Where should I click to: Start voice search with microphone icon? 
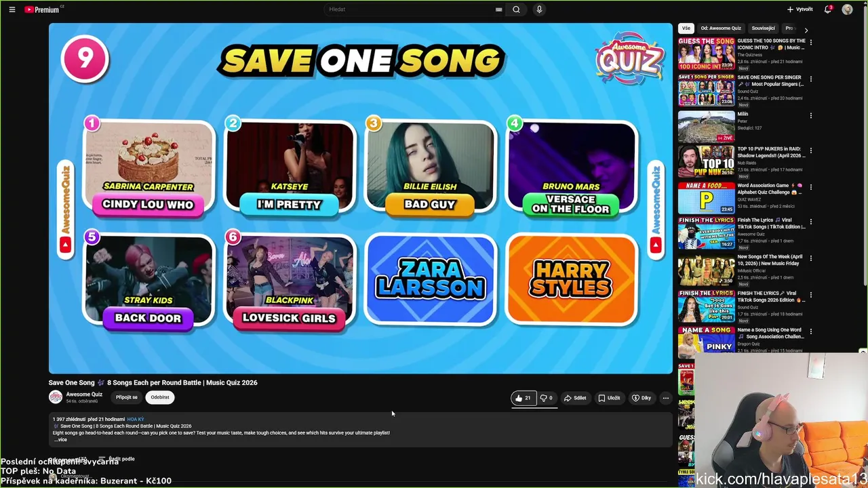539,9
